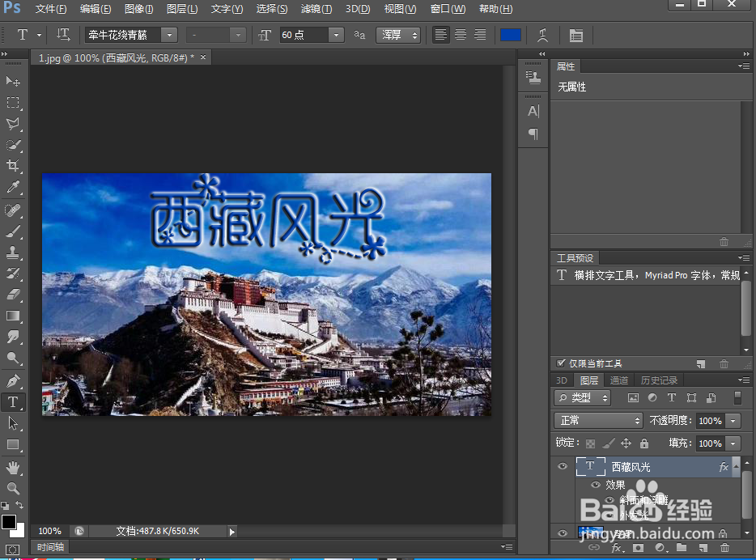This screenshot has height=560, width=756.
Task: Select the History Brush tool
Action: point(13,274)
